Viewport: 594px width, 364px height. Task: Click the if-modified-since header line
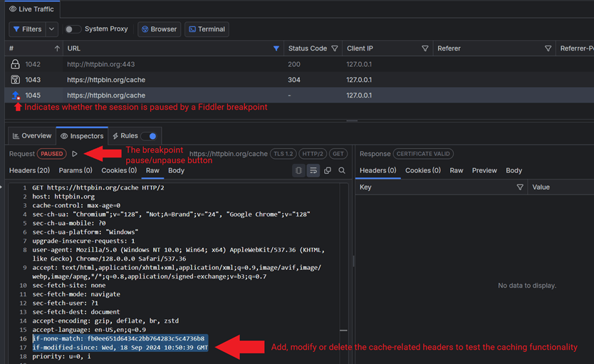[x=120, y=348]
